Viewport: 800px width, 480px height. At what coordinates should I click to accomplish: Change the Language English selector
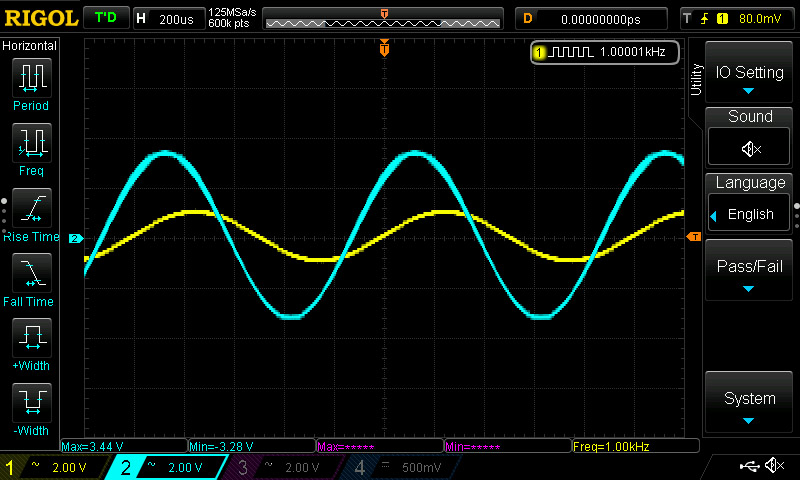click(x=749, y=214)
